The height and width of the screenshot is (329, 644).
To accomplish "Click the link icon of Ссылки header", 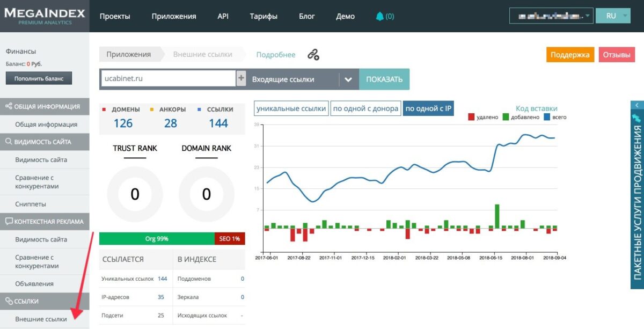I will pyautogui.click(x=9, y=301).
